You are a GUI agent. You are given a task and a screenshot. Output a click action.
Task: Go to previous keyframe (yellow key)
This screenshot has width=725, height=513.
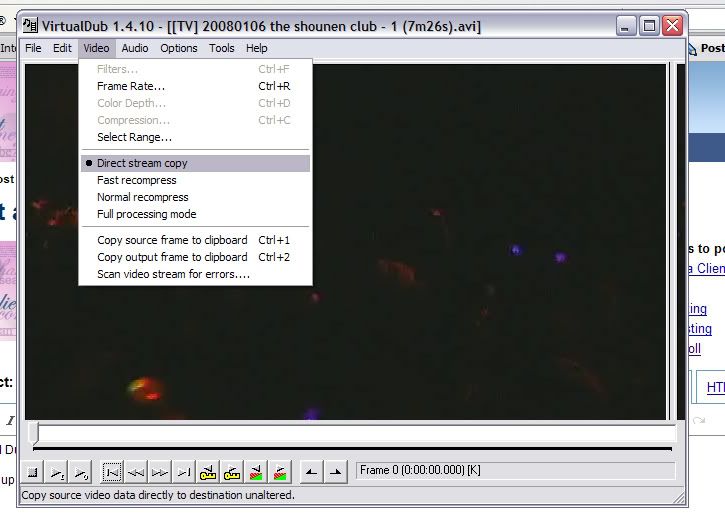[208, 472]
